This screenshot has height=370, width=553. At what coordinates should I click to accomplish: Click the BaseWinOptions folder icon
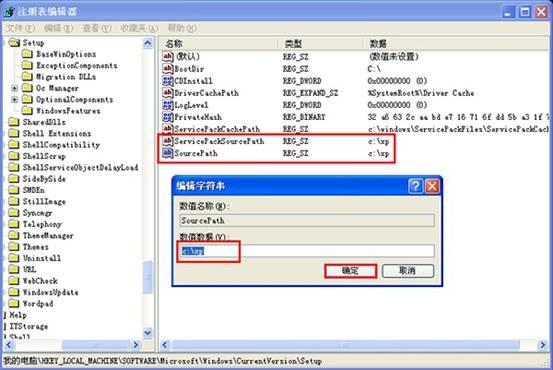point(27,54)
